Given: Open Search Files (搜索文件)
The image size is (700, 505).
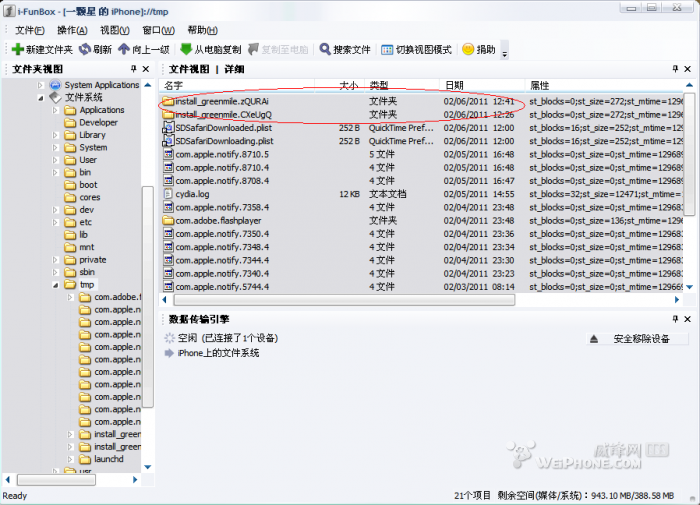Looking at the screenshot, I should 345,50.
